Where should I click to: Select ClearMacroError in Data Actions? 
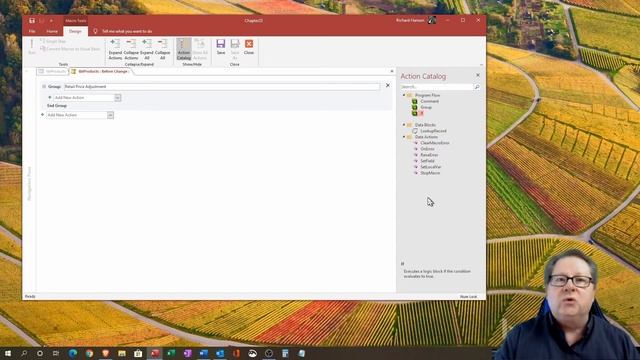coord(435,143)
